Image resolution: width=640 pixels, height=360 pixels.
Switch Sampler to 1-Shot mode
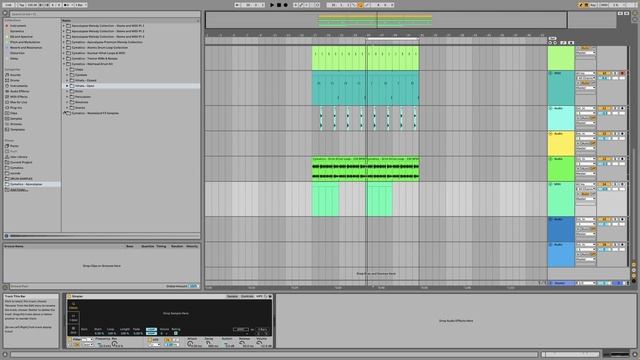click(x=73, y=318)
